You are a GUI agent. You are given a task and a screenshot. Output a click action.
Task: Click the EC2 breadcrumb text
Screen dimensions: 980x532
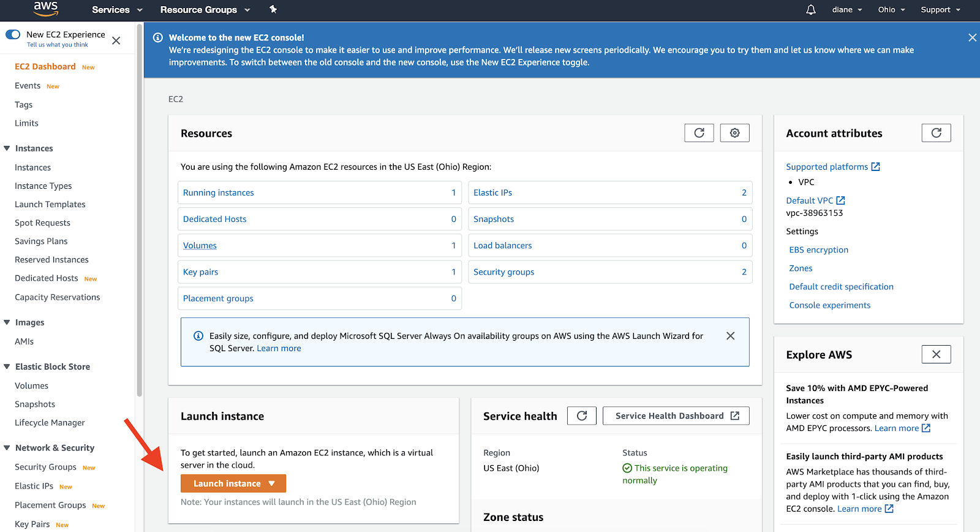coord(176,99)
